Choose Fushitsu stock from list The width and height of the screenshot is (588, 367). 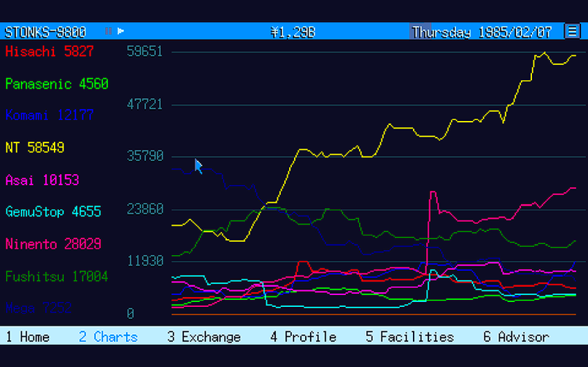(57, 276)
